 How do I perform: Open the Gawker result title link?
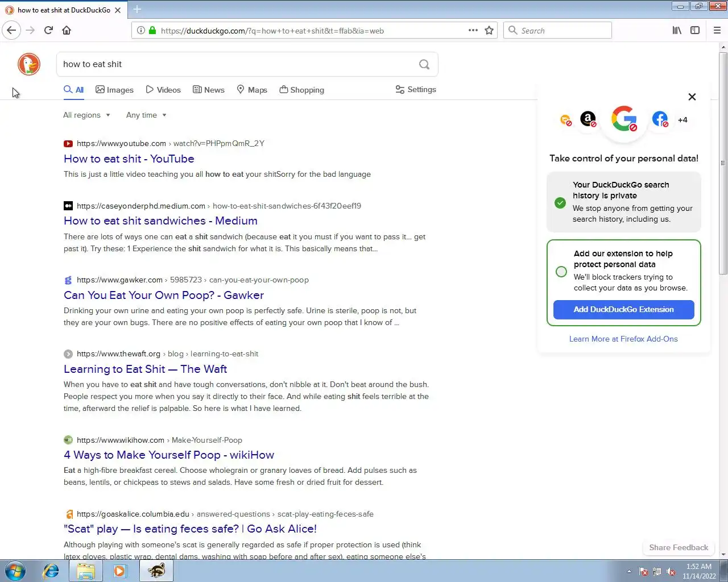click(x=164, y=296)
